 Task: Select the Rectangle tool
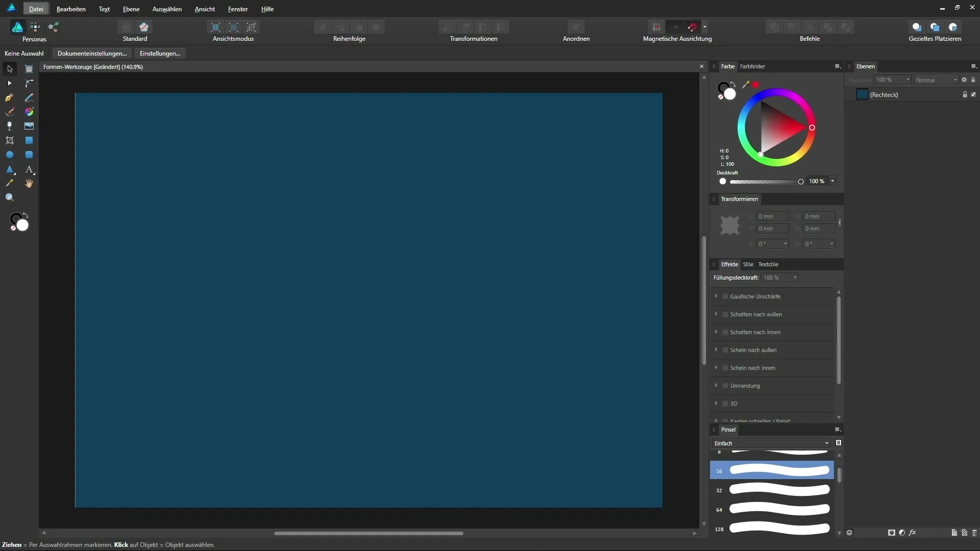point(29,140)
